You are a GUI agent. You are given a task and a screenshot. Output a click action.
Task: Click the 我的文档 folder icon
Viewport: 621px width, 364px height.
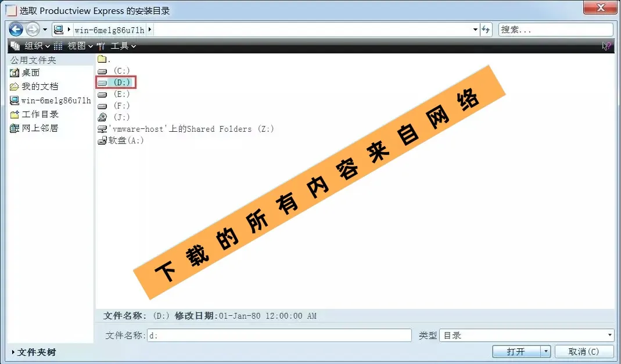point(15,87)
